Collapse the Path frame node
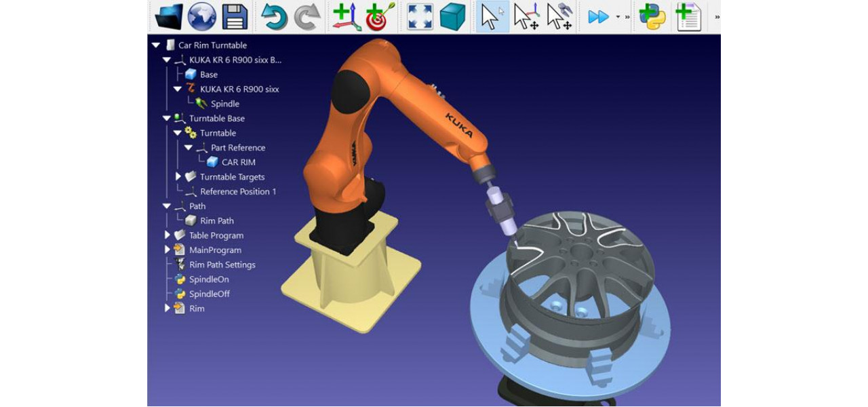Screen dimensions: 868x407 [x=167, y=206]
